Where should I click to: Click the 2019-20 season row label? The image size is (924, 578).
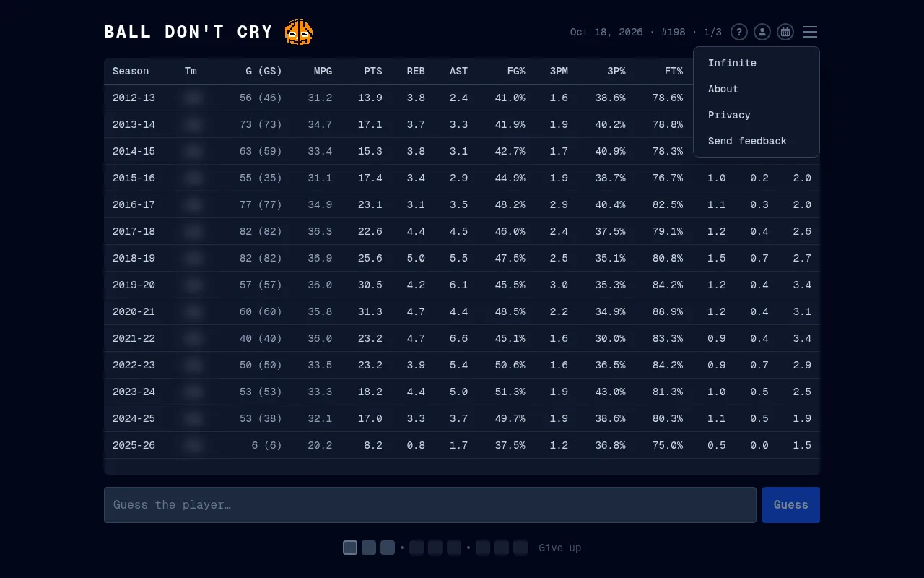click(x=134, y=285)
